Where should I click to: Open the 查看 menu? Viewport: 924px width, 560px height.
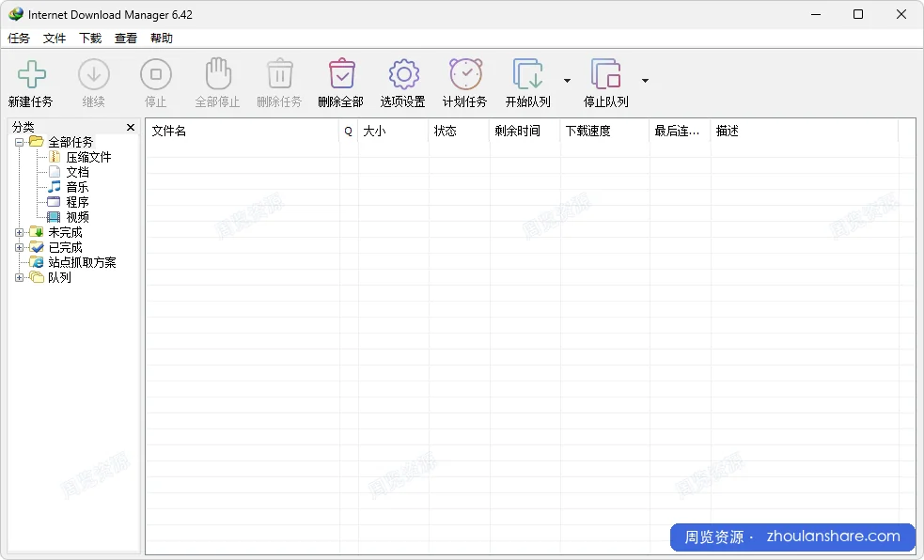pos(126,39)
